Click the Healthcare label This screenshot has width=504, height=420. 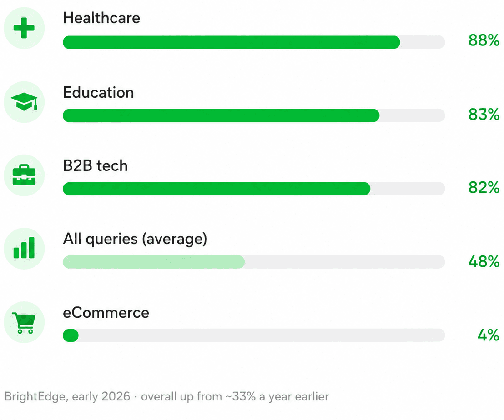click(101, 18)
